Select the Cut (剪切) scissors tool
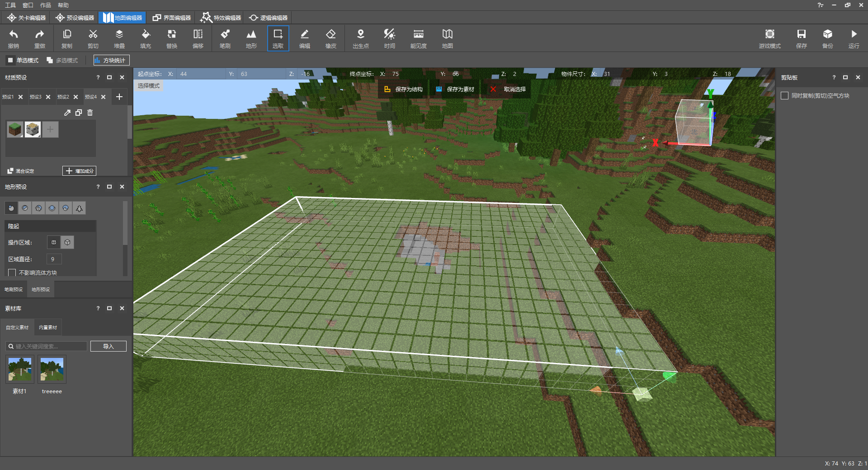868x470 pixels. 93,38
